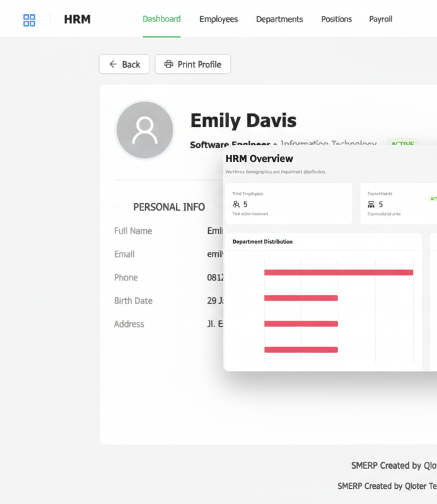The image size is (437, 504).
Task: Go to the Departments tab
Action: click(279, 19)
